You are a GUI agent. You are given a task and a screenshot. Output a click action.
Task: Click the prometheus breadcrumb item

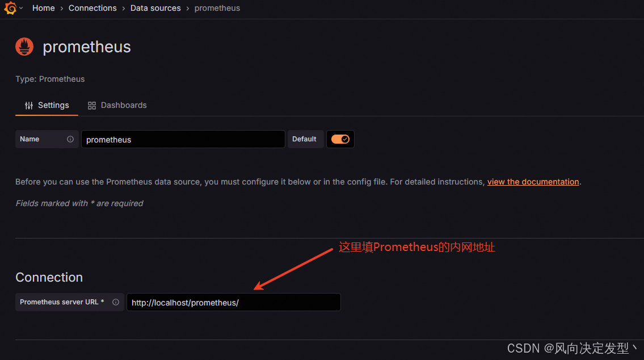coord(217,8)
